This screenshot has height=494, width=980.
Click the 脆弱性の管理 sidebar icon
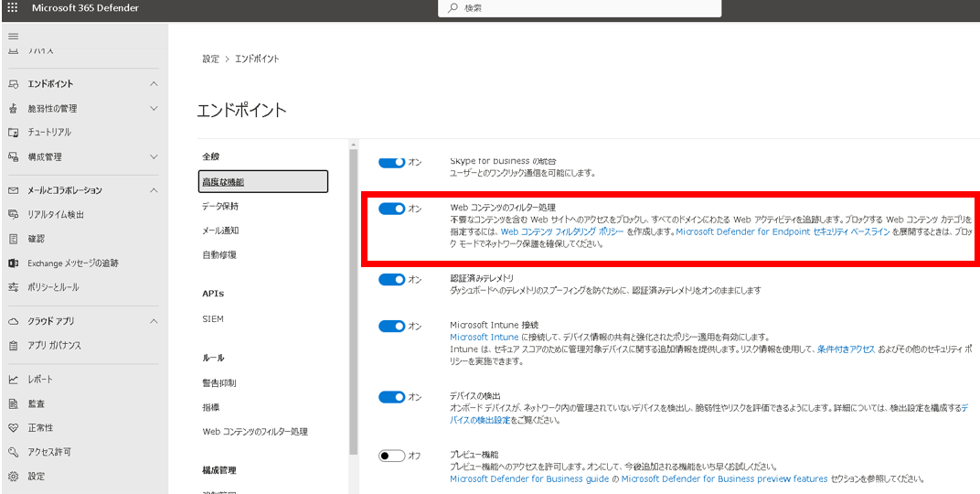(x=13, y=108)
